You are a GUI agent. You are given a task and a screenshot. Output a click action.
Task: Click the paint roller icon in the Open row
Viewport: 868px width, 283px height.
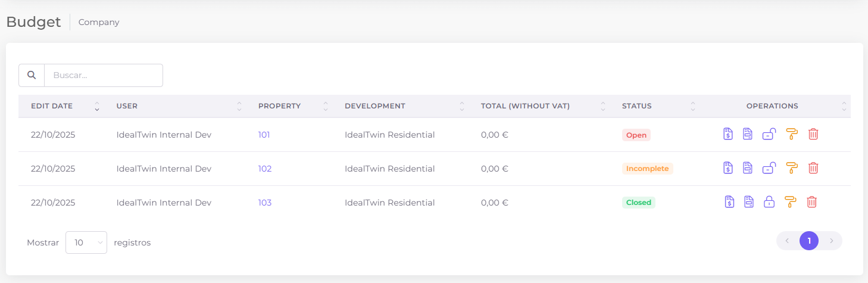(x=791, y=134)
